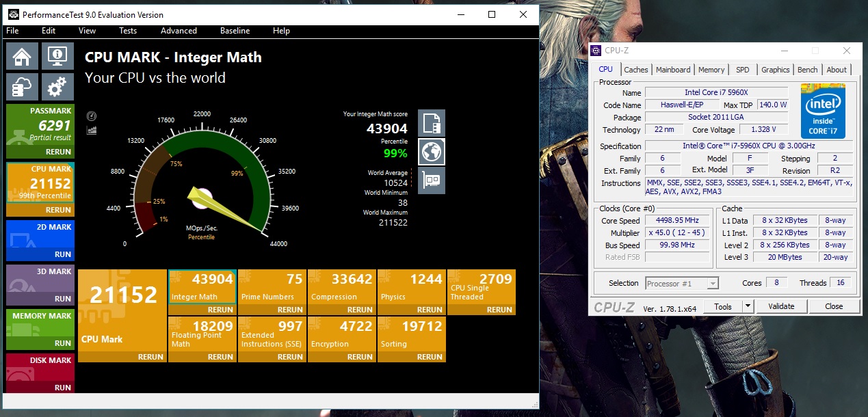868x417 pixels.
Task: Click the 99% percentile value
Action: (395, 153)
